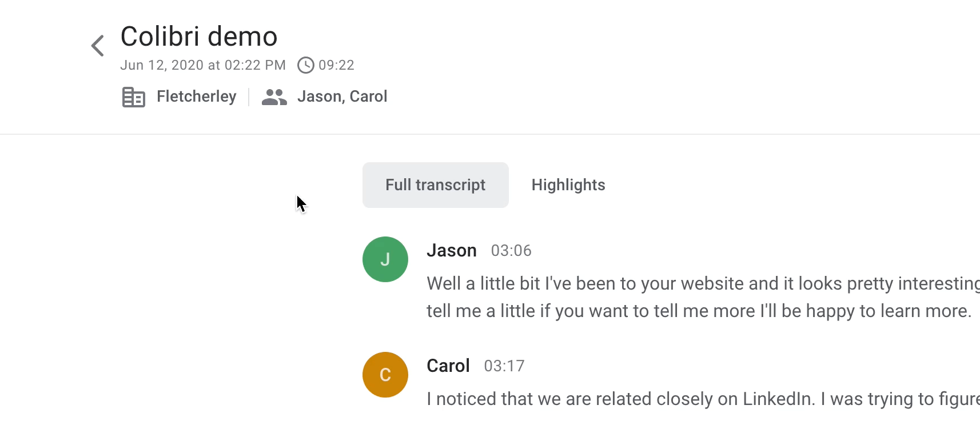Click the company building icon beside Fletcherley

(x=134, y=97)
